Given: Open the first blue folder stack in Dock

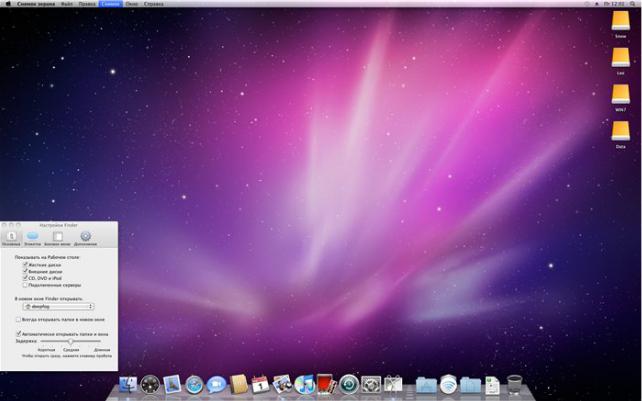Looking at the screenshot, I should tap(426, 385).
